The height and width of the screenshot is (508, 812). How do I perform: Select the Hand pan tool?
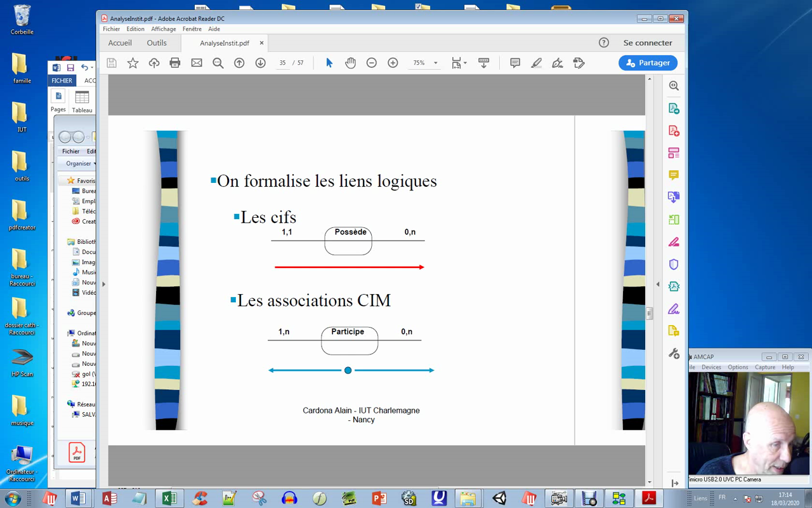click(x=350, y=63)
